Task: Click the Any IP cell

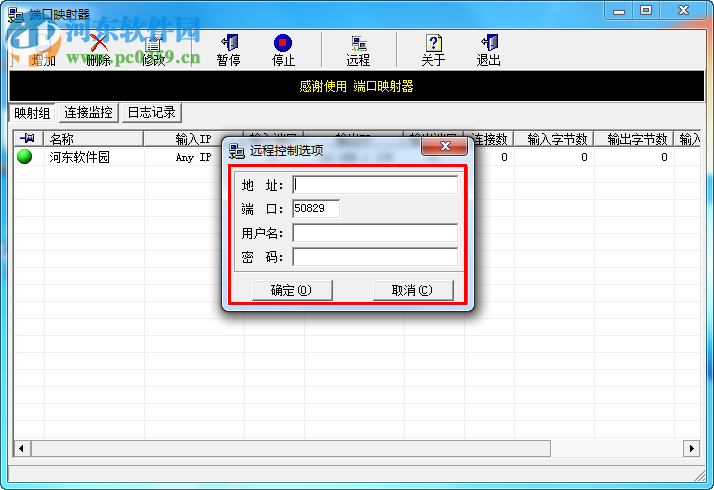Action: pos(194,157)
